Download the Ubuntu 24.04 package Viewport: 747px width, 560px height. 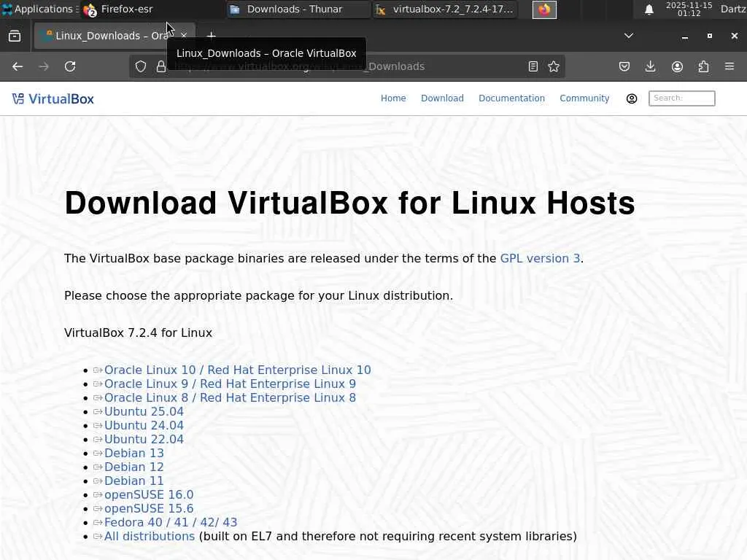(144, 425)
